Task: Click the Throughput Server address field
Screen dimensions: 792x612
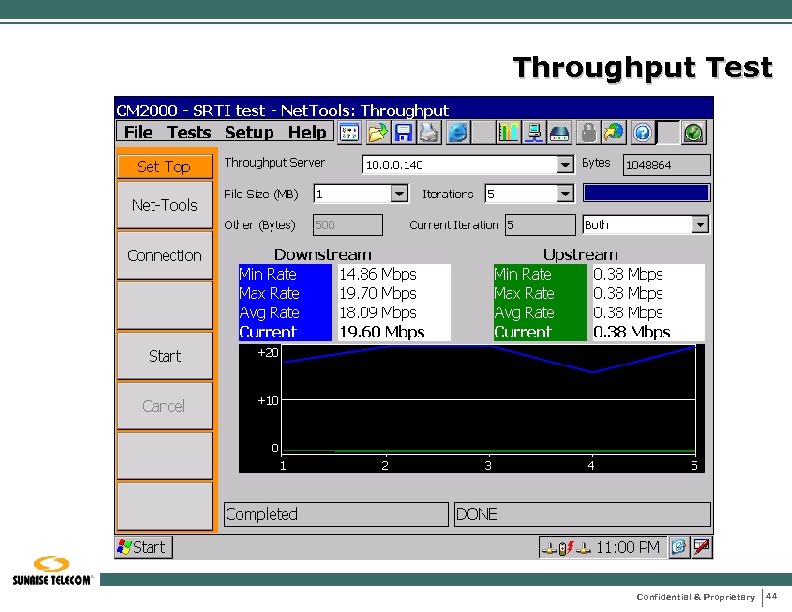Action: 460,165
